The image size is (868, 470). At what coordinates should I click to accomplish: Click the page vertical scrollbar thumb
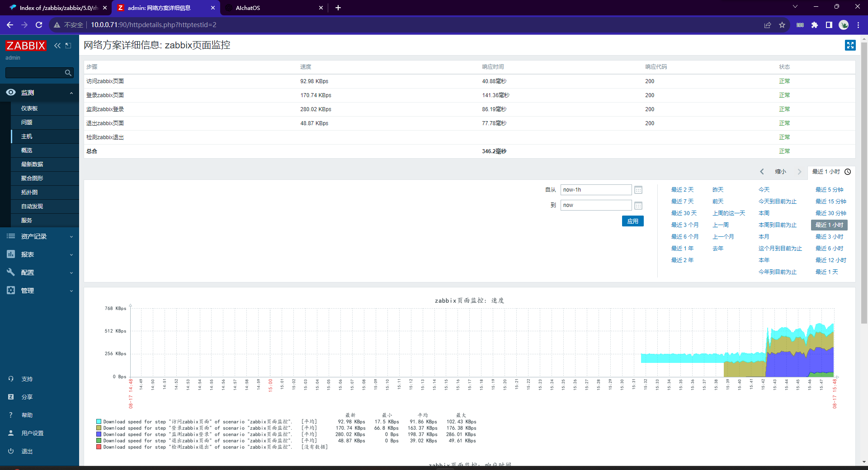click(x=864, y=183)
